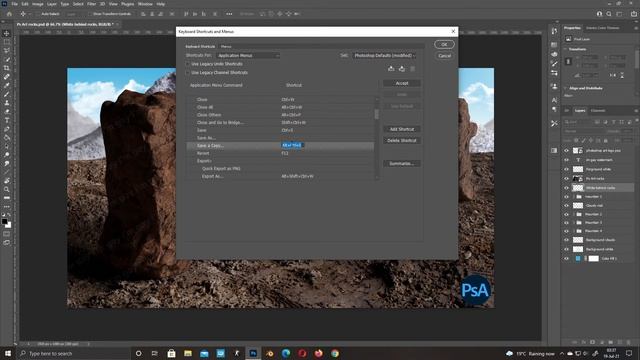Screen dimensions: 640x360
Task: Click the Add Shortcut button
Action: (x=402, y=129)
